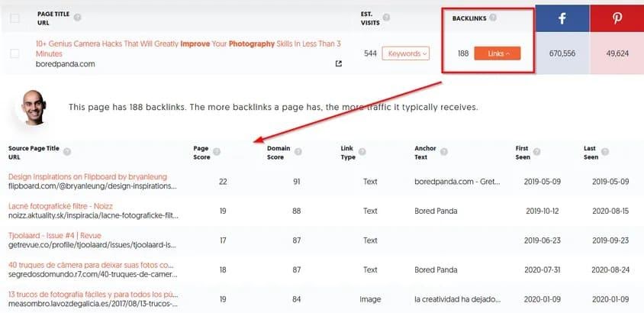The width and height of the screenshot is (644, 313).
Task: Click the Facebook shares count 670,556
Action: (x=562, y=53)
